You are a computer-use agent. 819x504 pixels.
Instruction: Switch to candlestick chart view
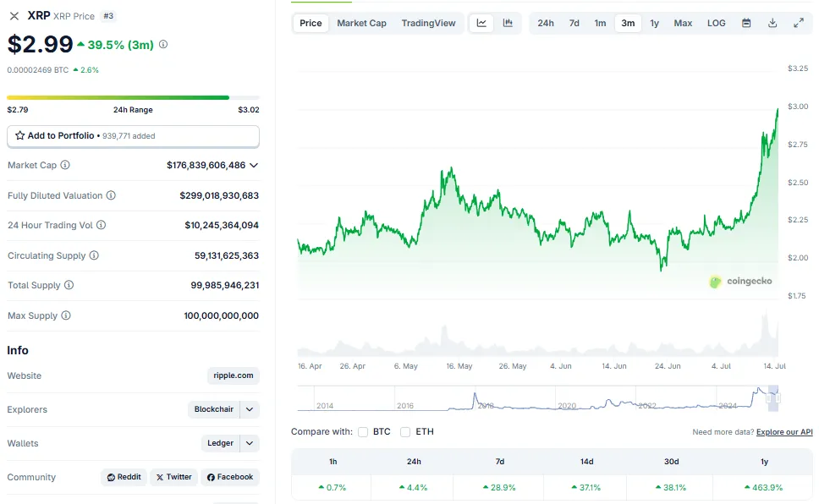coord(508,23)
